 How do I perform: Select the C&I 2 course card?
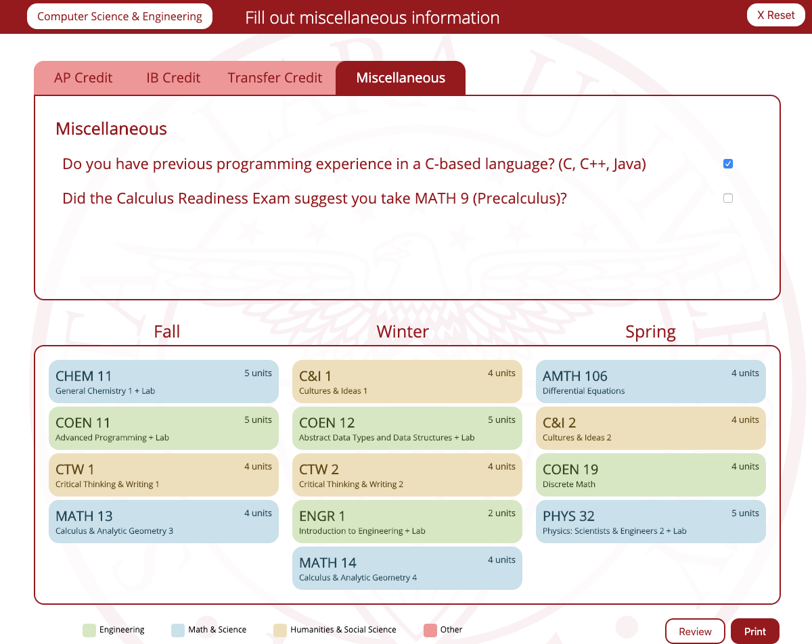651,428
